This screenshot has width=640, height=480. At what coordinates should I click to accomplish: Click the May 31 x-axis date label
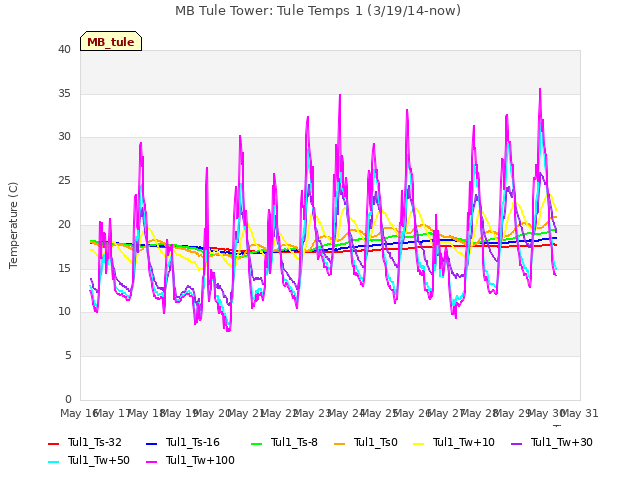[580, 413]
